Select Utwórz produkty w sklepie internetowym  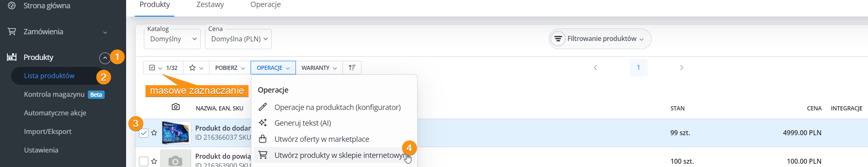339,155
